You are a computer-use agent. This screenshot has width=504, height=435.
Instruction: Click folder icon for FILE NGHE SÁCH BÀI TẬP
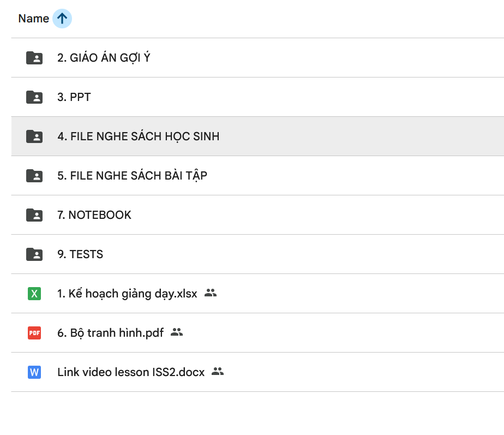(x=34, y=176)
